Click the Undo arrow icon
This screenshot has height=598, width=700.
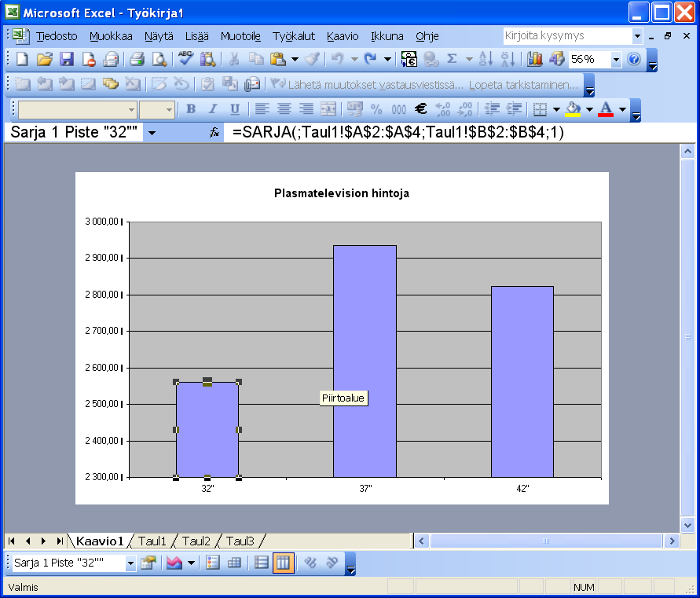tap(337, 59)
